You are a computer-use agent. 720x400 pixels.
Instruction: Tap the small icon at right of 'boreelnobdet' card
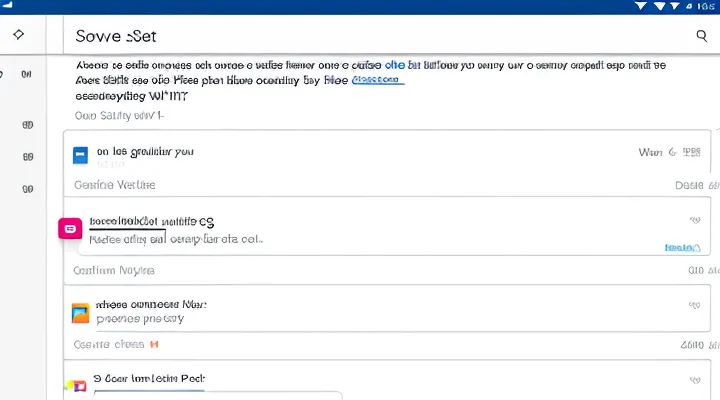click(x=695, y=220)
